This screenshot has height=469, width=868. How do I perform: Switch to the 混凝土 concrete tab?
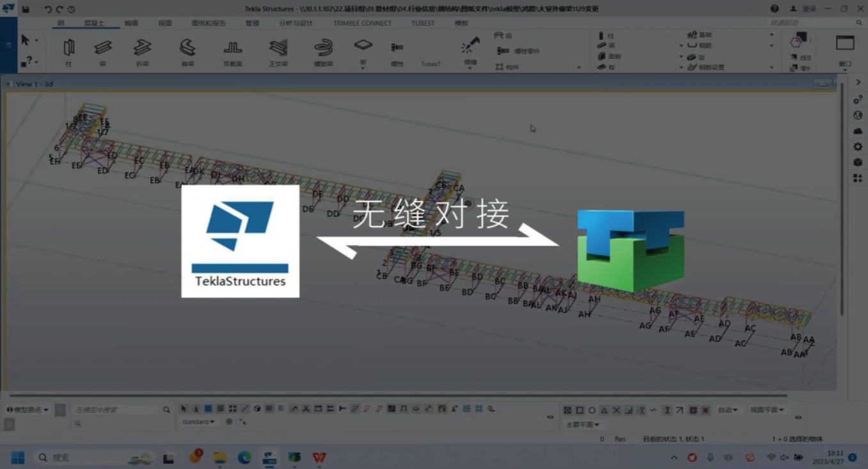click(x=93, y=23)
